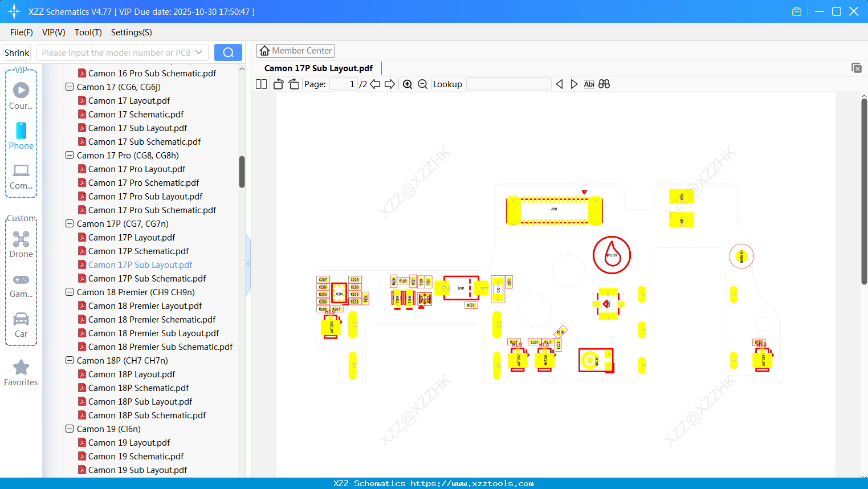Click the PDF viewer vertical scrollbar thumb
Image resolution: width=868 pixels, height=489 pixels.
864,191
